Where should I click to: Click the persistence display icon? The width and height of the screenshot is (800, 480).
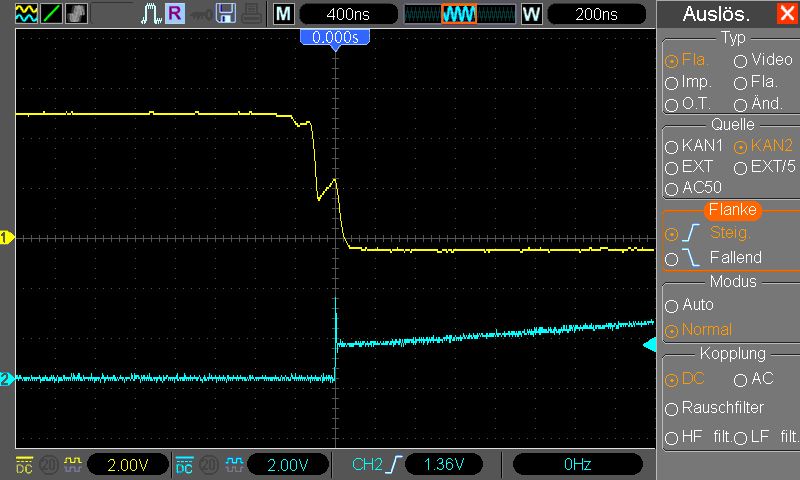click(77, 14)
